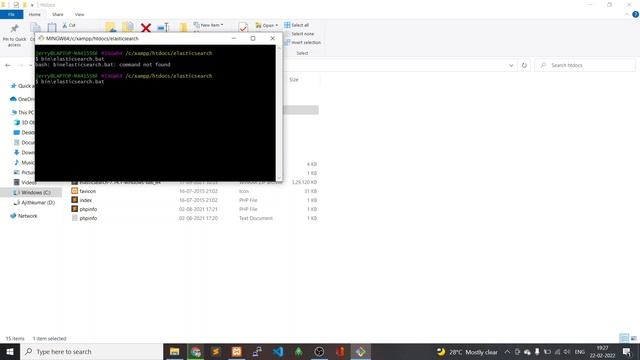Switch to the View ribbon tab
The height and width of the screenshot is (360, 640).
(80, 14)
